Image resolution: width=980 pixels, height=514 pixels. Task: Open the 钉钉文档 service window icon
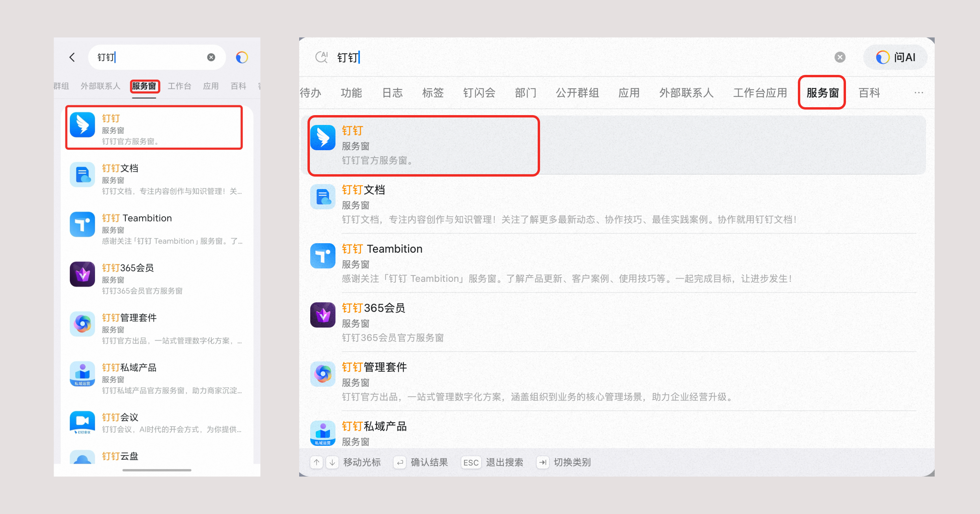(x=322, y=197)
